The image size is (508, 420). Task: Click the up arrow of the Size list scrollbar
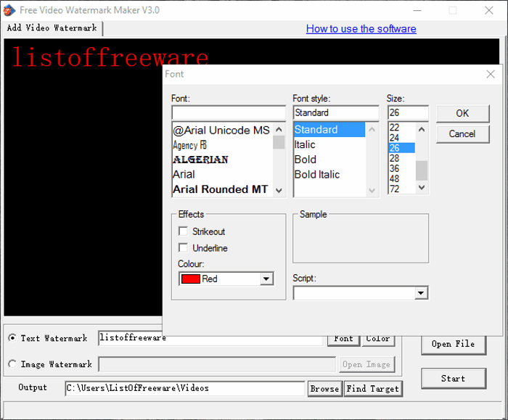(x=422, y=130)
